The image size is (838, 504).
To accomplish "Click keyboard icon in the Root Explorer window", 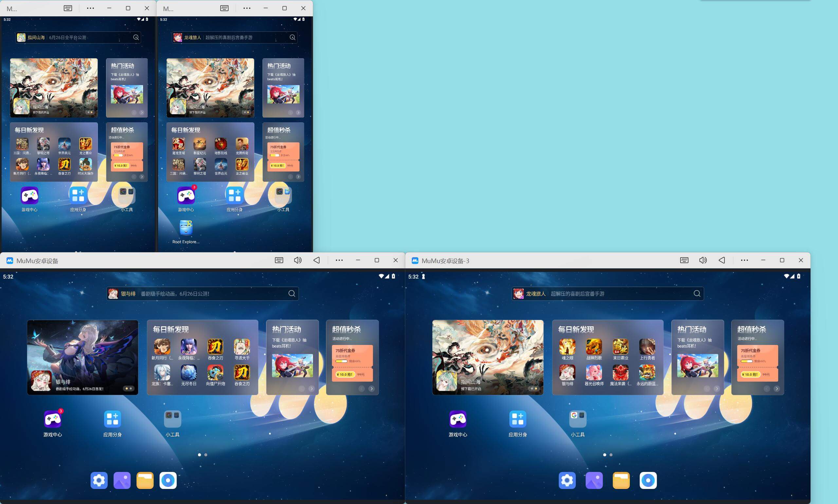I will click(x=224, y=8).
